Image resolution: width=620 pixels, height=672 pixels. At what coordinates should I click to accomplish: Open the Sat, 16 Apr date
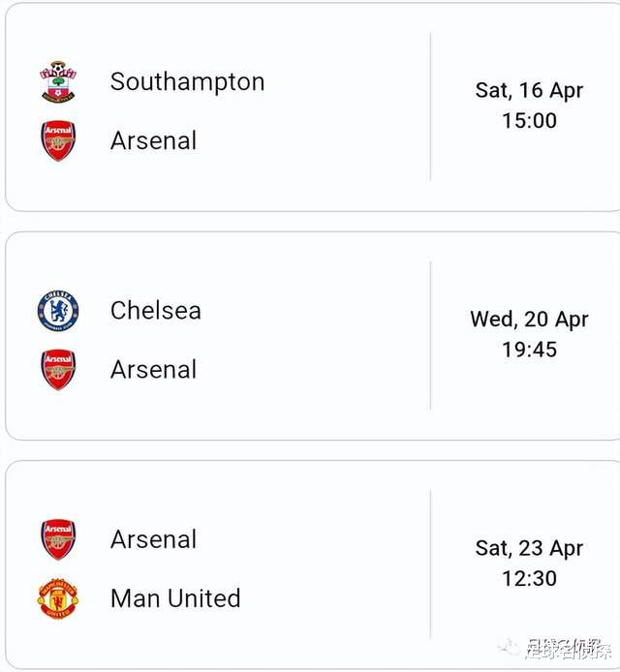click(529, 91)
